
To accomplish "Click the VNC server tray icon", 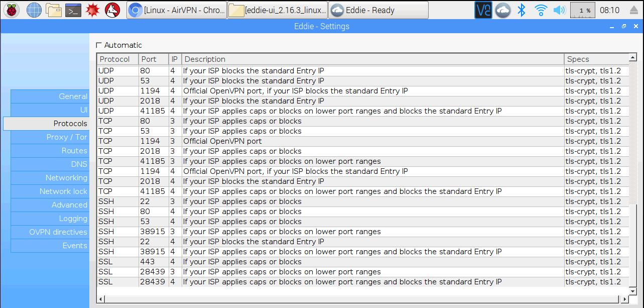I will (x=483, y=10).
